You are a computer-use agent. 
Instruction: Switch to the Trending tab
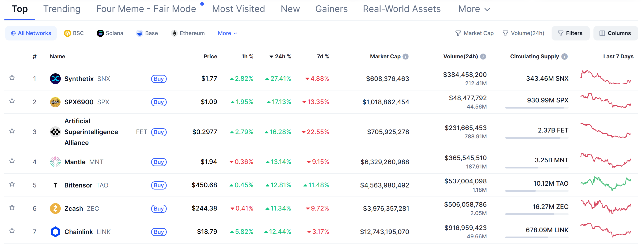tap(62, 9)
